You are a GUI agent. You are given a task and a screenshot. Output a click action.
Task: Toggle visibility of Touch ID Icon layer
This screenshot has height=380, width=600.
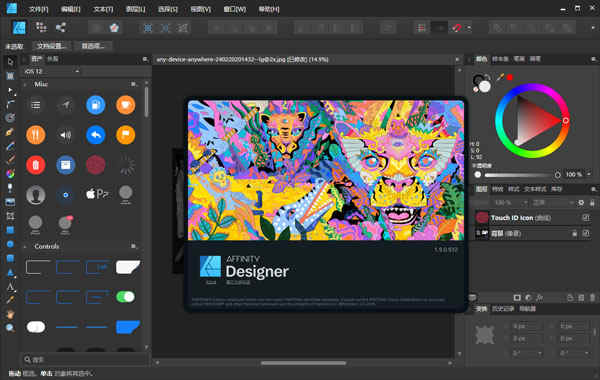pyautogui.click(x=586, y=218)
